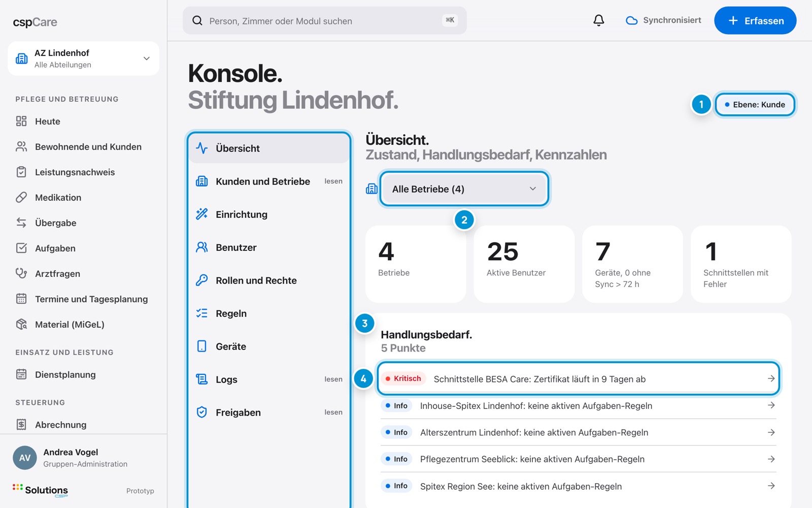Open Medikation in the sidebar
Viewport: 812px width, 508px height.
[x=83, y=197]
